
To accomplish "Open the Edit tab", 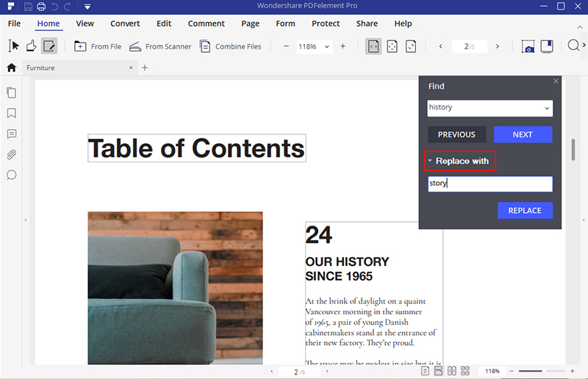I will 164,24.
